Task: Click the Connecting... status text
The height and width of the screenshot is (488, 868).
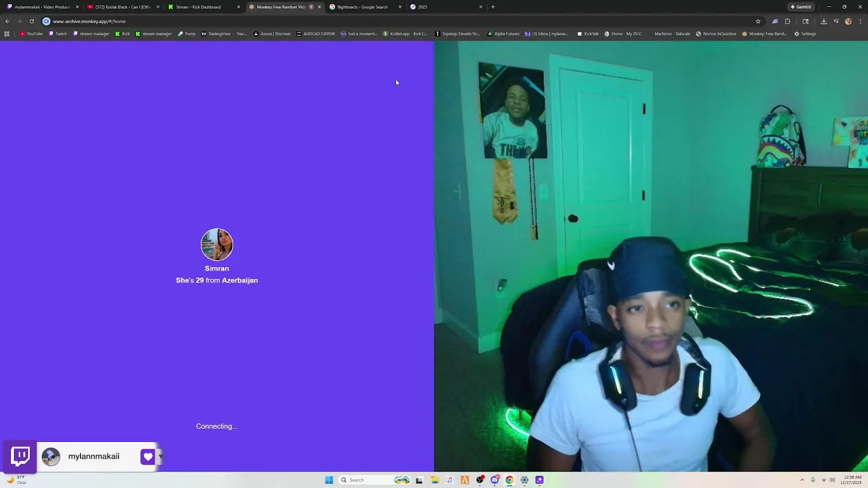Action: [217, 426]
